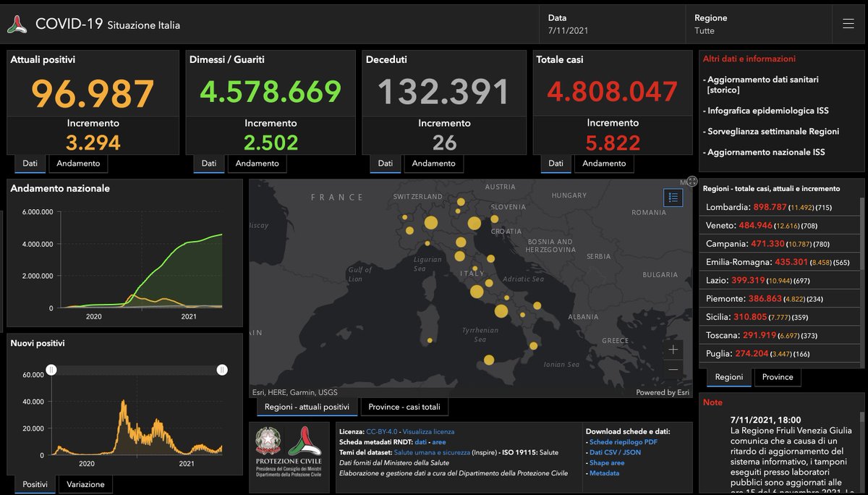
Task: Click the COVID-19 dashboard logo top left
Action: [17, 22]
